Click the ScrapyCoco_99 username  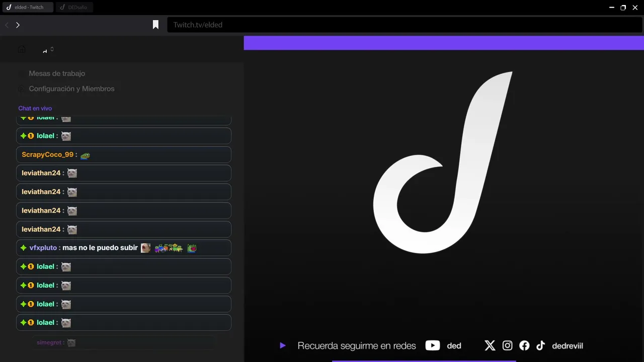47,154
